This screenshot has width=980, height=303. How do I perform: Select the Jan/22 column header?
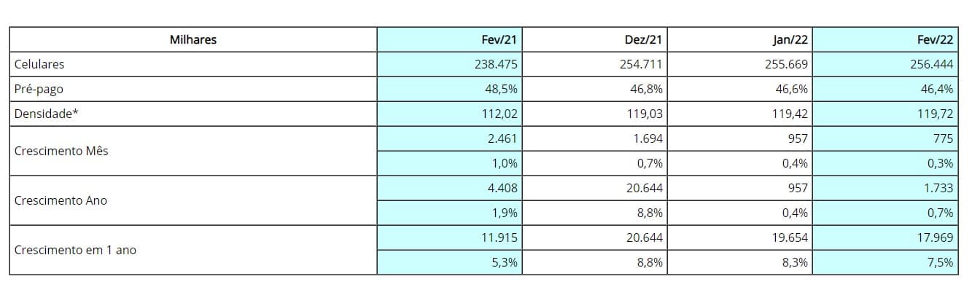[739, 39]
